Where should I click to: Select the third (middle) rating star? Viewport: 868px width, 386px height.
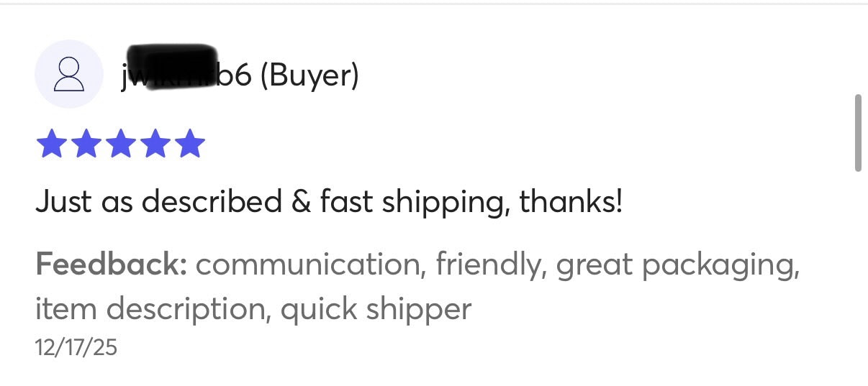tap(120, 144)
